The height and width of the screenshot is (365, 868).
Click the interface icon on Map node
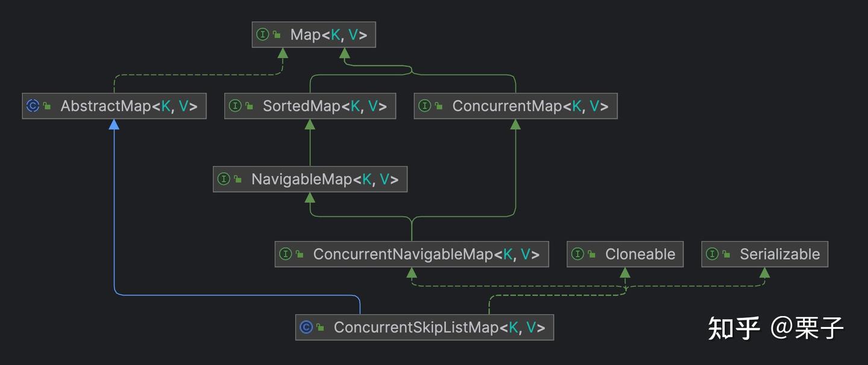point(262,35)
